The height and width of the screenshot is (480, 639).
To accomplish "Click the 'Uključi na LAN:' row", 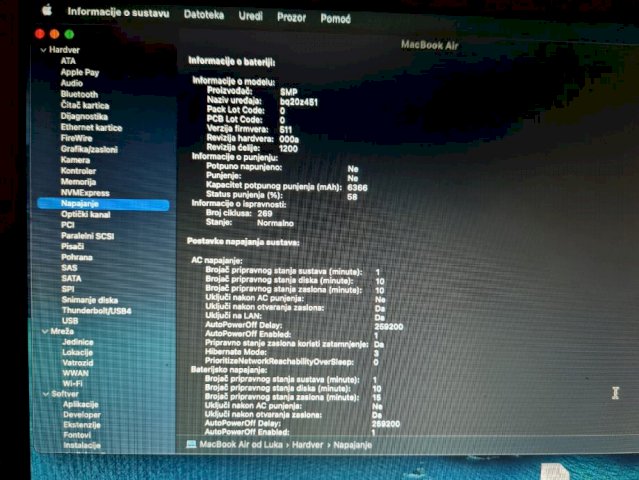I will coord(295,317).
